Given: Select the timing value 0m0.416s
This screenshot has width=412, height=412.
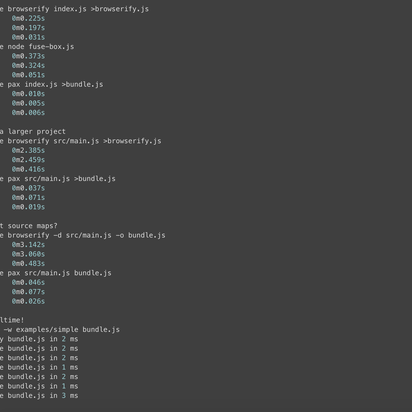Looking at the screenshot, I should 28,169.
